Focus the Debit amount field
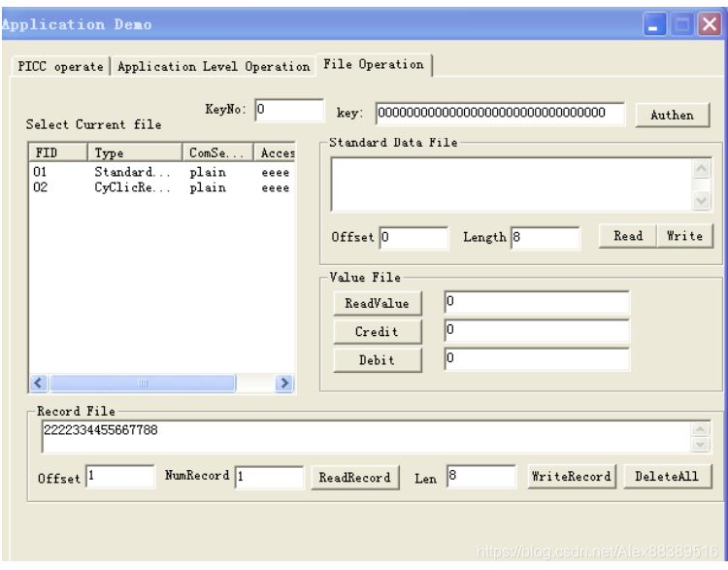The image size is (728, 570). pyautogui.click(x=537, y=359)
